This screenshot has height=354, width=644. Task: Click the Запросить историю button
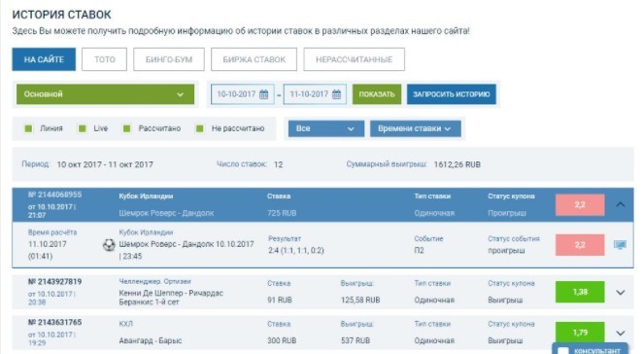pyautogui.click(x=452, y=94)
